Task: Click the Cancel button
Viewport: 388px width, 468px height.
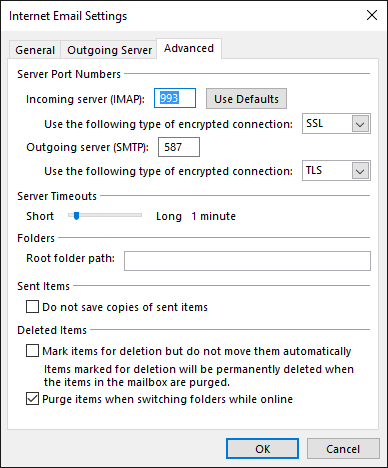Action: [x=343, y=449]
